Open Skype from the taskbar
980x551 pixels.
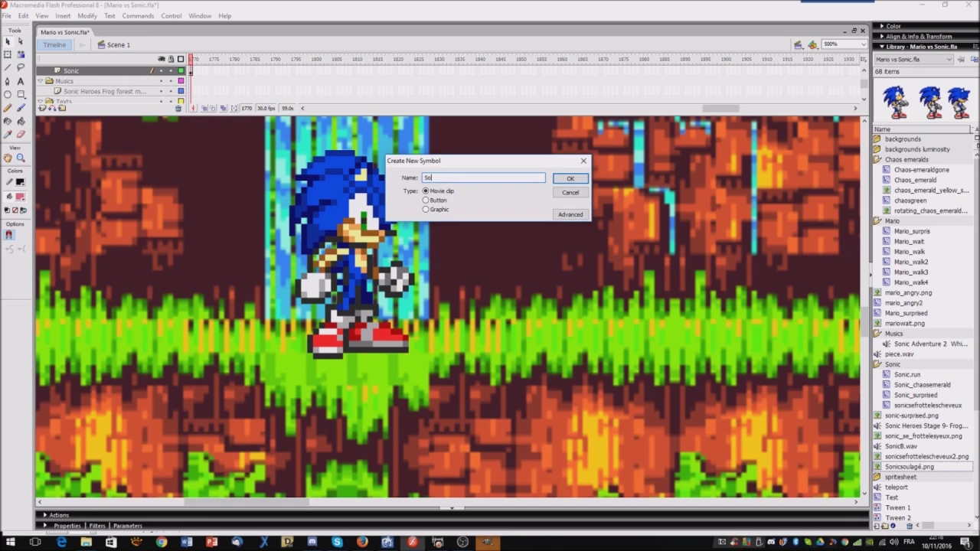point(337,542)
